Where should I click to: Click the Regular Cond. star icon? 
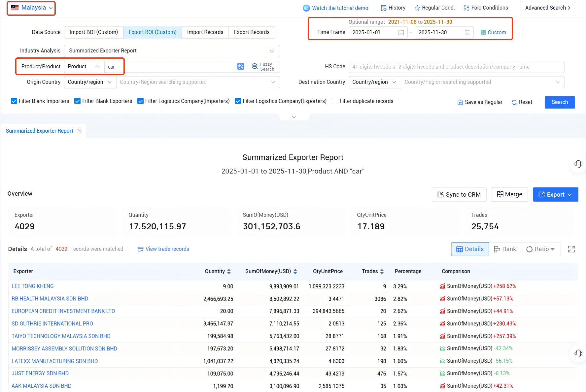(x=417, y=8)
